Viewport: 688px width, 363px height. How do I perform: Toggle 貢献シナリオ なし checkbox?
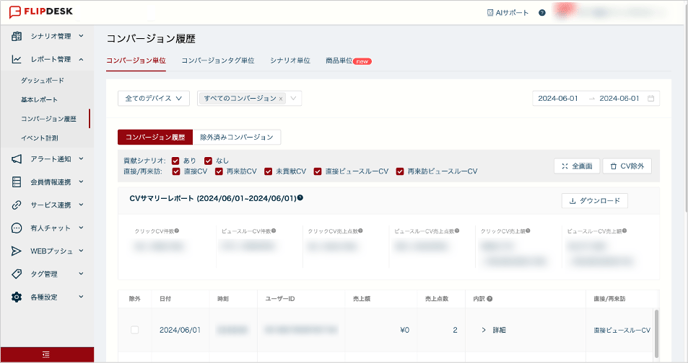pyautogui.click(x=208, y=161)
